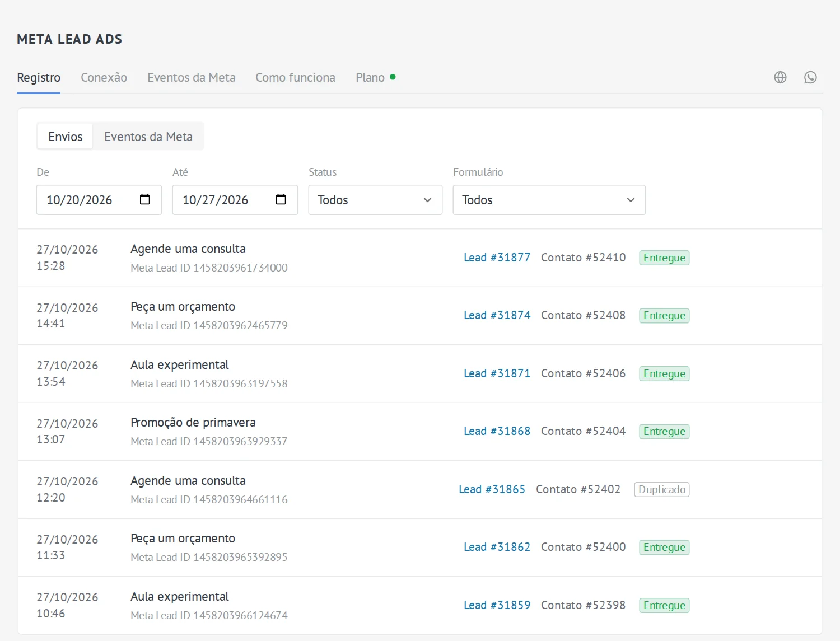Image resolution: width=840 pixels, height=641 pixels.
Task: Switch to the Registro tab
Action: coord(39,77)
